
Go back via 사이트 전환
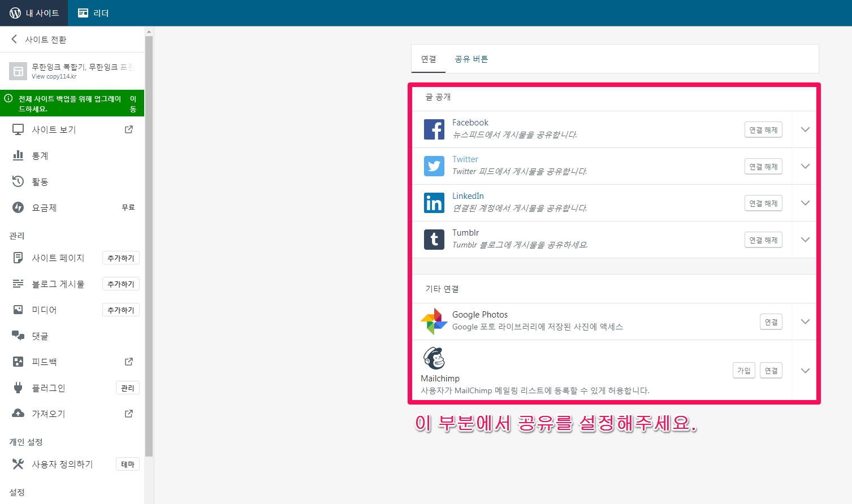(x=38, y=40)
